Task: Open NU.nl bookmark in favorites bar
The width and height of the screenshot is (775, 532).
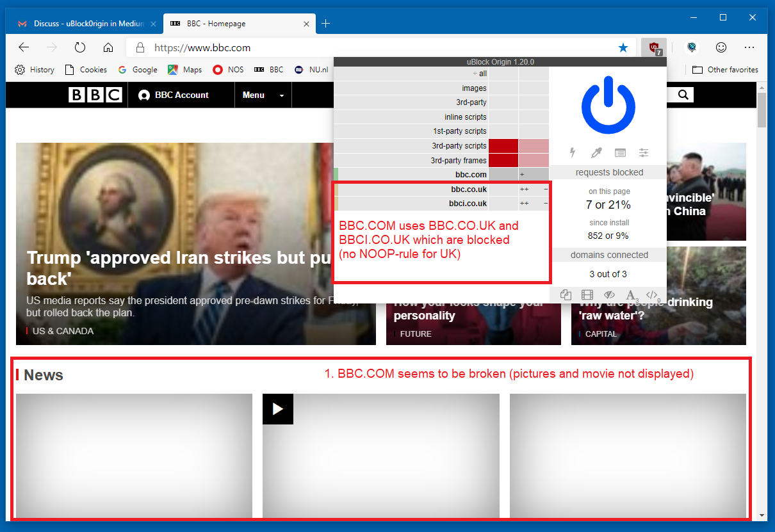Action: tap(311, 70)
